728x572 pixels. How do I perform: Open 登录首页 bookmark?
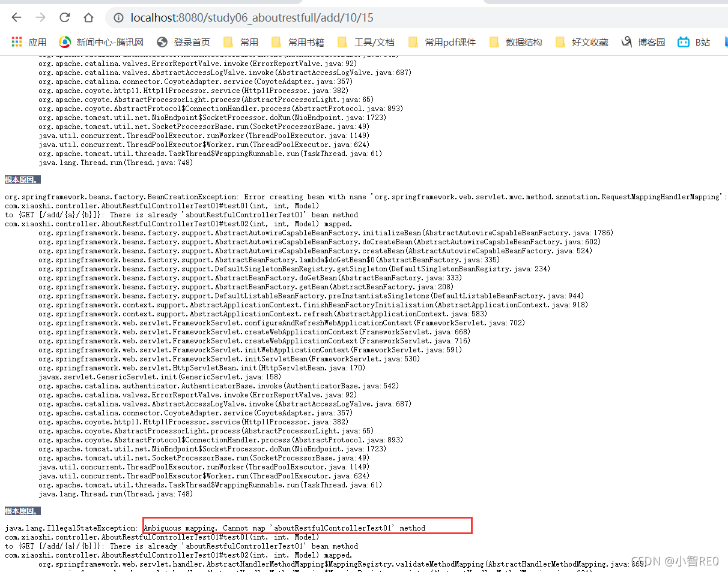(x=183, y=42)
